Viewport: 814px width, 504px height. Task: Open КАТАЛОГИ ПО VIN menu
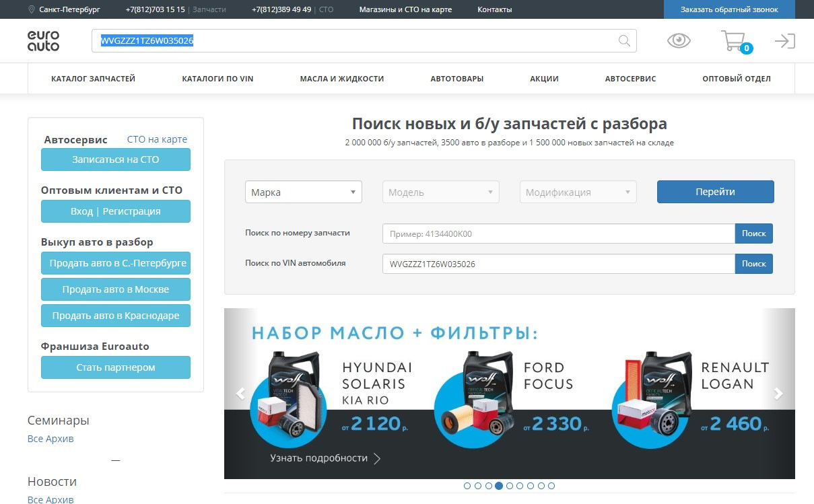pos(217,79)
